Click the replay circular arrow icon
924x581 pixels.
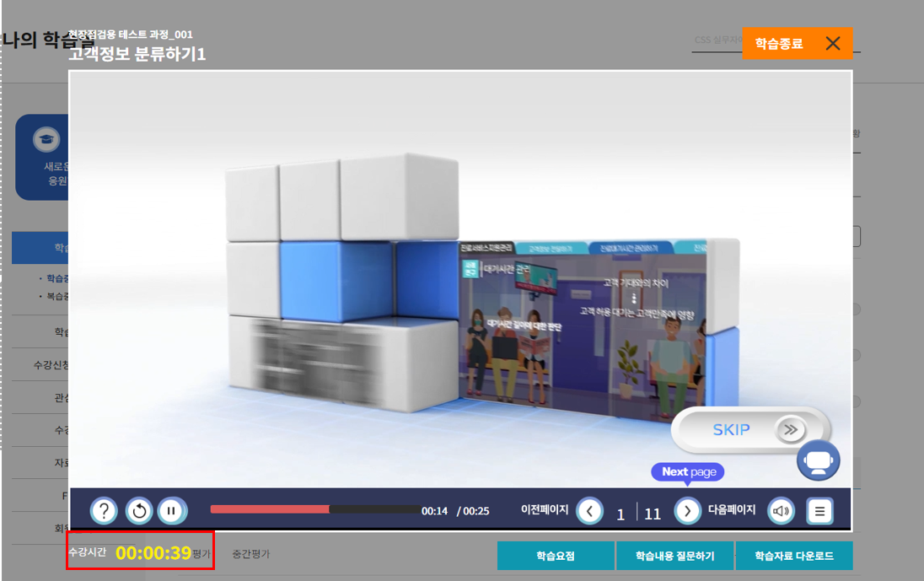pyautogui.click(x=138, y=510)
